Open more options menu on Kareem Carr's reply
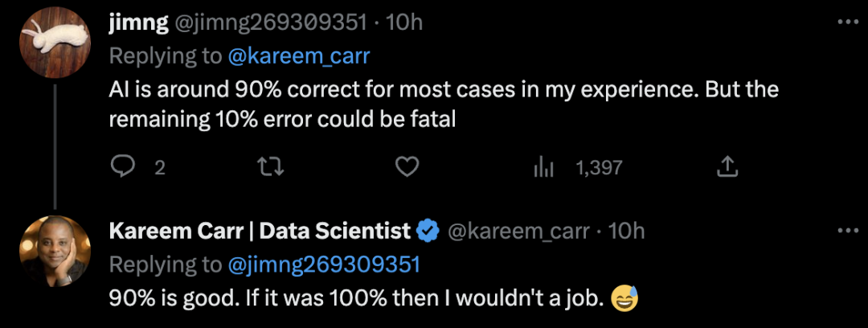The height and width of the screenshot is (328, 868). click(848, 231)
